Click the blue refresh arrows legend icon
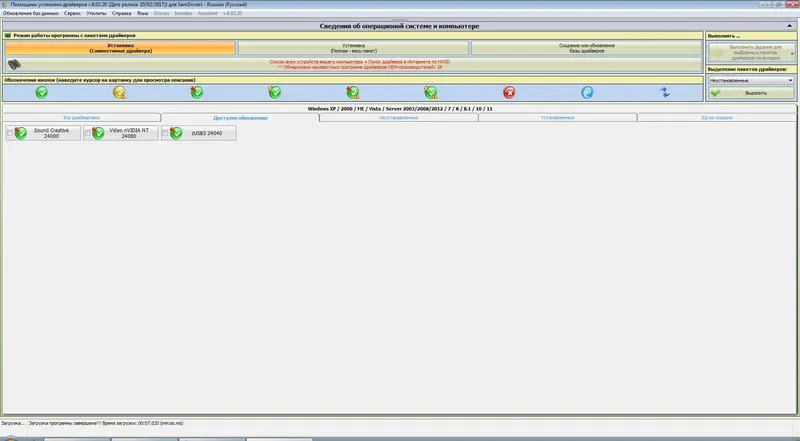This screenshot has width=800, height=441. click(665, 92)
